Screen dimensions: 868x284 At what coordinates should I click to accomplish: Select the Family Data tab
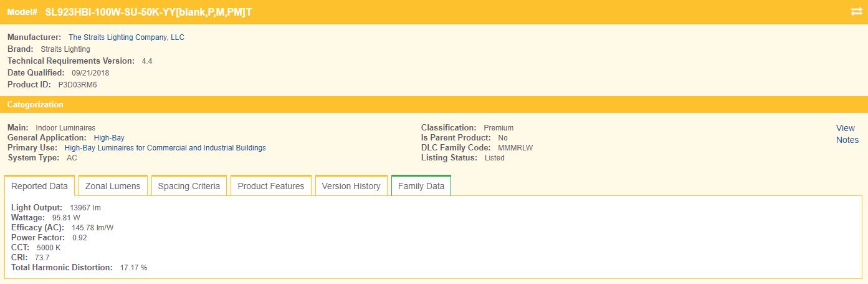coord(421,186)
